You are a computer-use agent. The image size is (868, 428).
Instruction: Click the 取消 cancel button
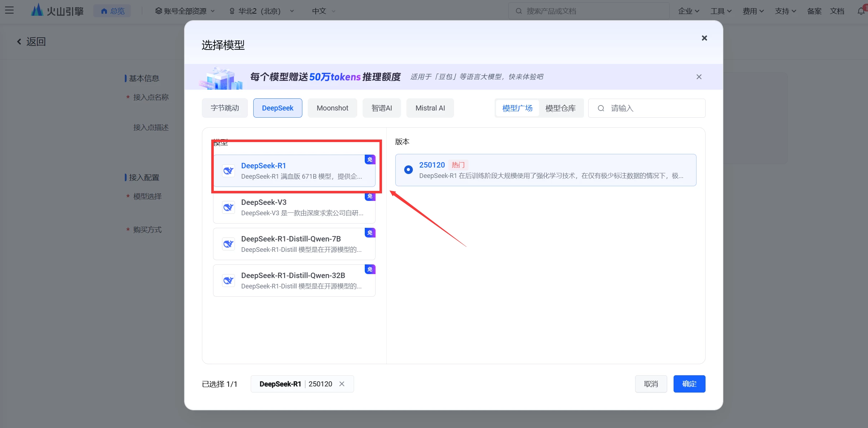(651, 384)
